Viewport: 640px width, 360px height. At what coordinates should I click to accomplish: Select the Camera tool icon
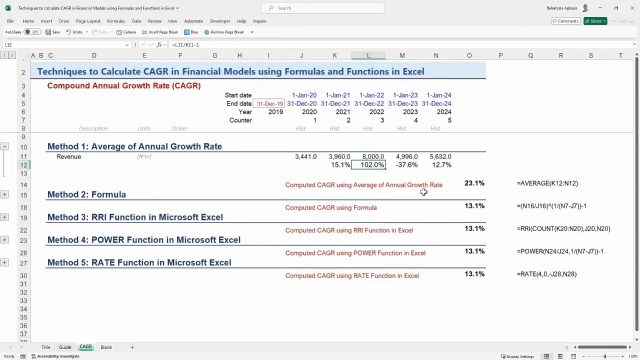[x=119, y=32]
